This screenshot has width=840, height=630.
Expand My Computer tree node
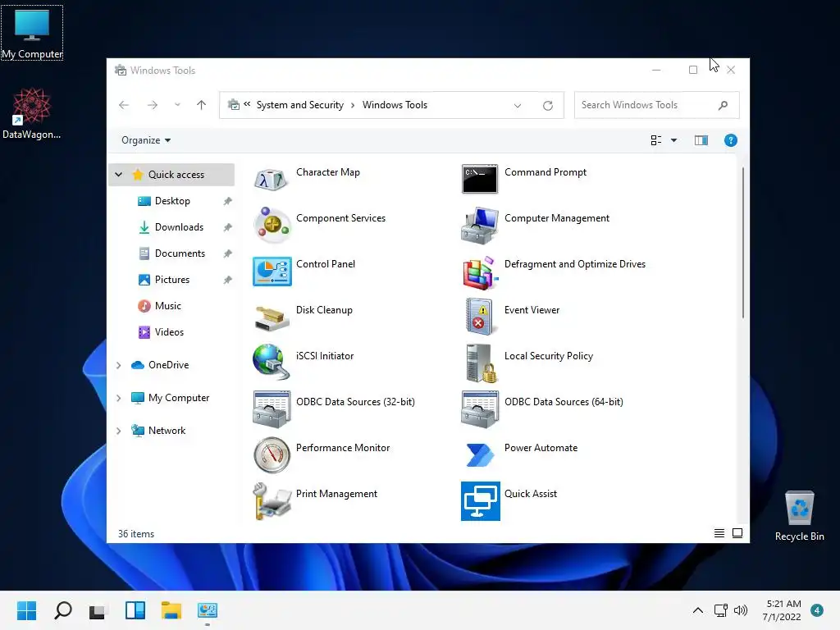[x=118, y=398]
